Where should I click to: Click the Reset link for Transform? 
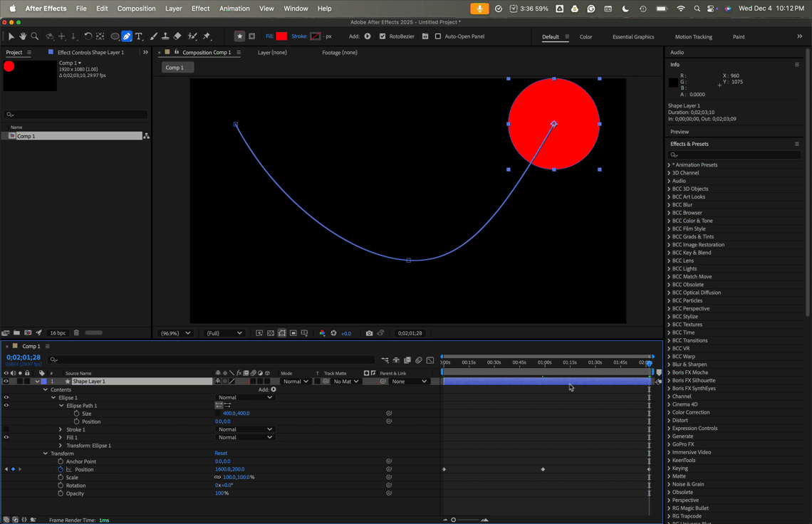(x=221, y=453)
